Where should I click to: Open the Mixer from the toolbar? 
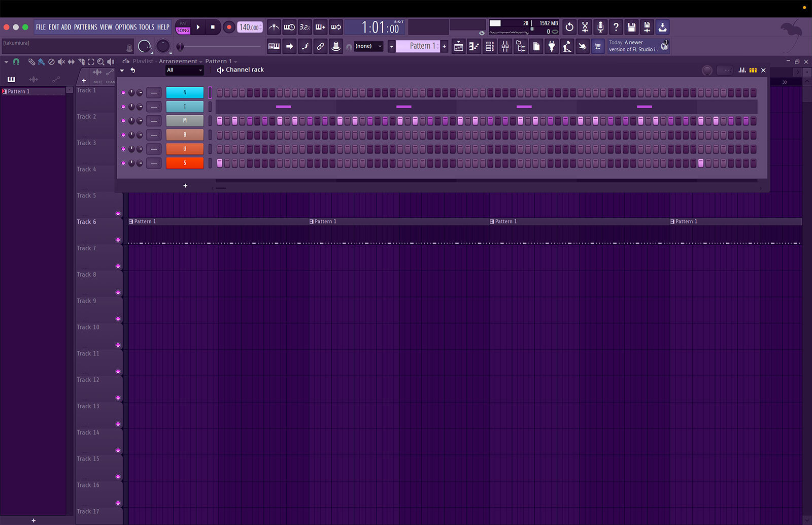505,46
